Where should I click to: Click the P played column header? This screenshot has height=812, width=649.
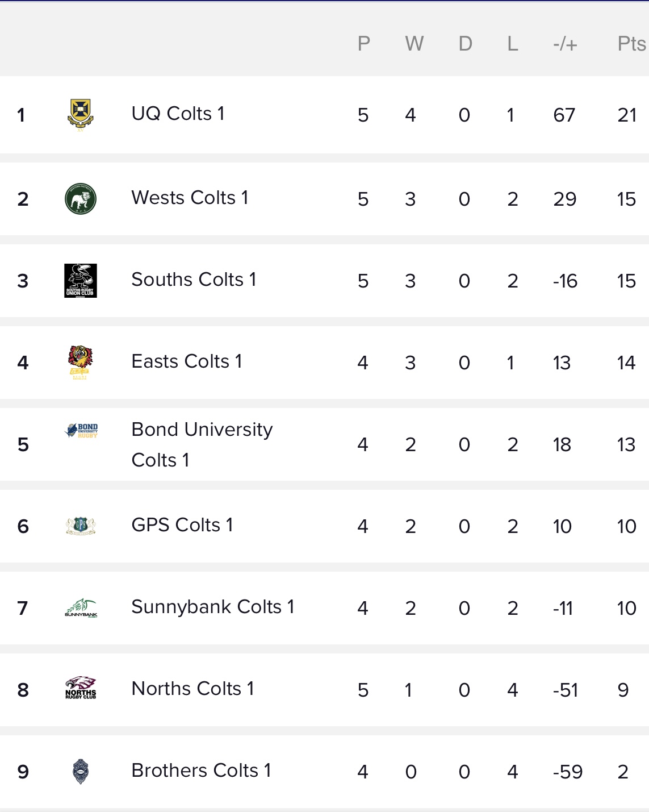[x=363, y=44]
